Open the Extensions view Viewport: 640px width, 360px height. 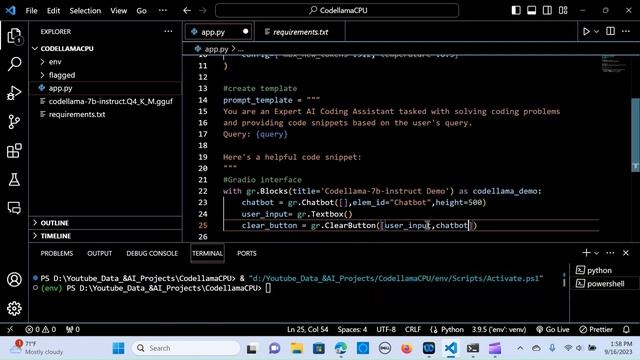pos(14,151)
